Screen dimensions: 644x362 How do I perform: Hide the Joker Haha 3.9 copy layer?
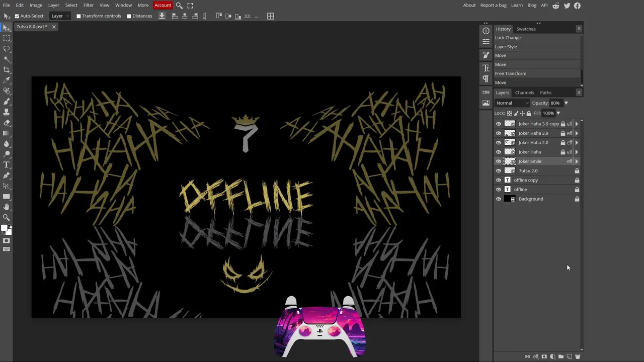point(499,124)
